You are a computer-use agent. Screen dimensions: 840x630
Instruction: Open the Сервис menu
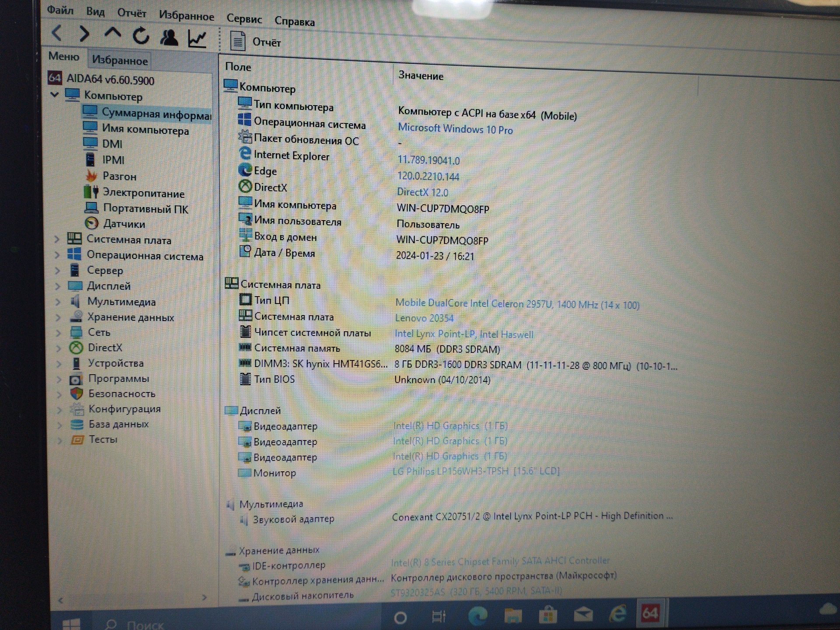244,19
